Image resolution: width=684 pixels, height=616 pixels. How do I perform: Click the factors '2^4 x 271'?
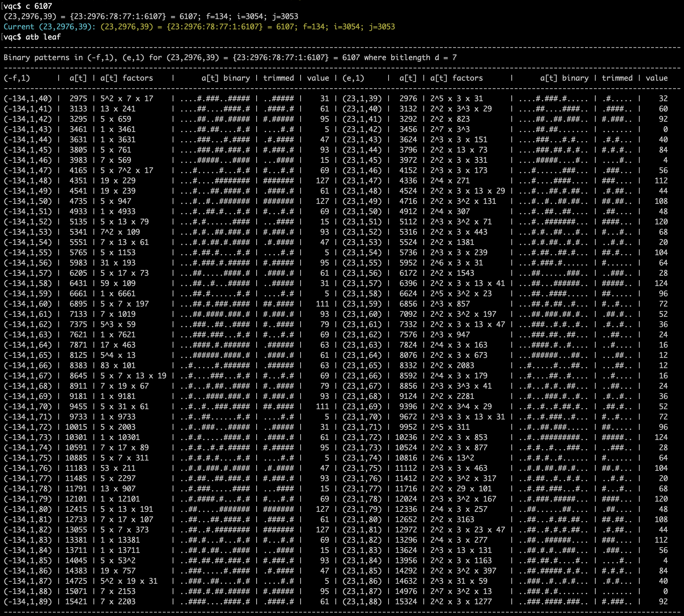tap(450, 181)
